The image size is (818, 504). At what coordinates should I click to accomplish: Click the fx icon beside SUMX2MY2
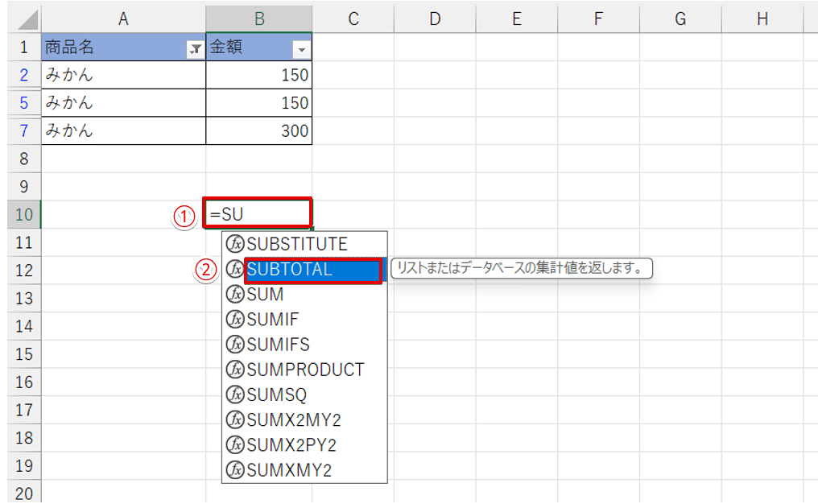pyautogui.click(x=235, y=419)
